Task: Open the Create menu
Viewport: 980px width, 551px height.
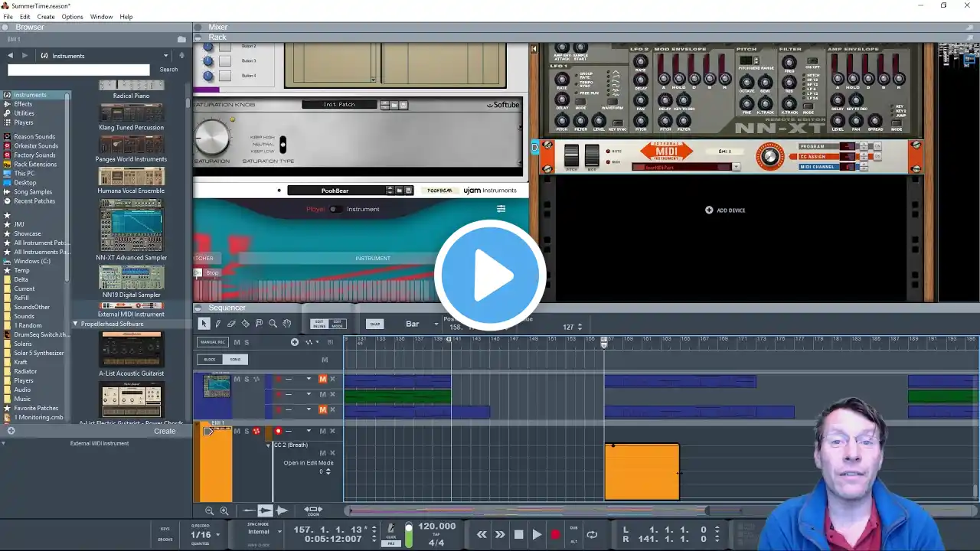Action: (46, 17)
